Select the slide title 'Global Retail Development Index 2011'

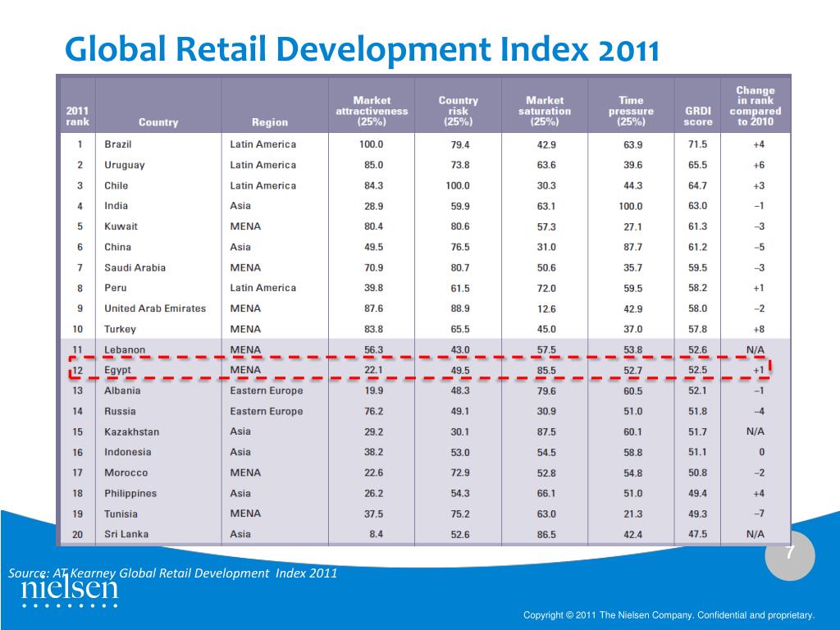pos(362,50)
